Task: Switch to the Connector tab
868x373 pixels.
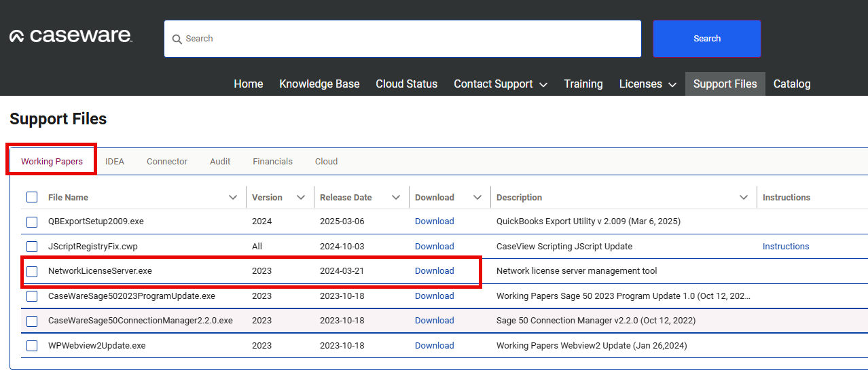Action: coord(167,162)
